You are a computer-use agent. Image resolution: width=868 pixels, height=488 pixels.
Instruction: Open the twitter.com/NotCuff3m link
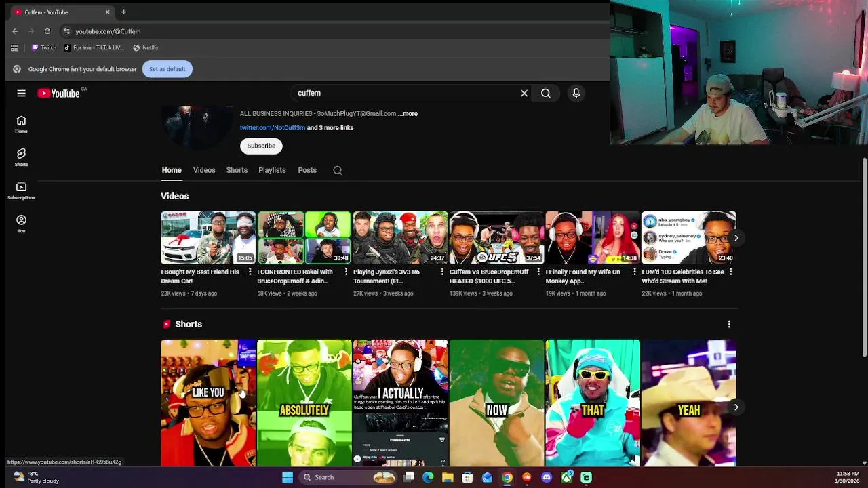click(x=272, y=128)
